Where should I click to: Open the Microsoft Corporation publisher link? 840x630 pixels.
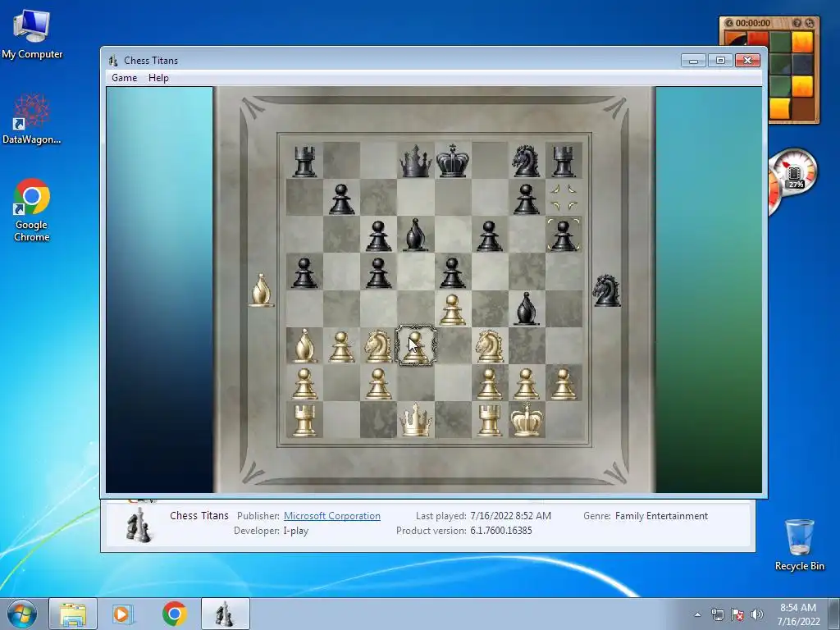(331, 515)
